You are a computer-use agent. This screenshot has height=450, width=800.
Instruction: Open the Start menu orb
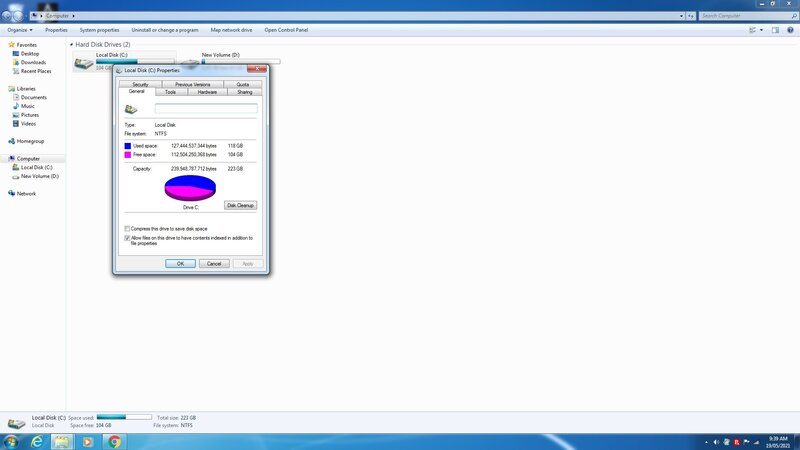pos(11,441)
